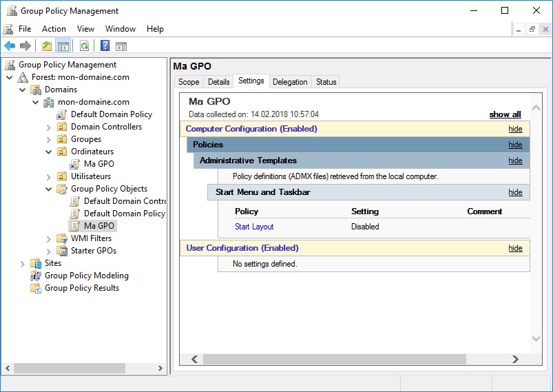Click the Starter GPOs folder icon
The height and width of the screenshot is (392, 553).
coord(62,251)
